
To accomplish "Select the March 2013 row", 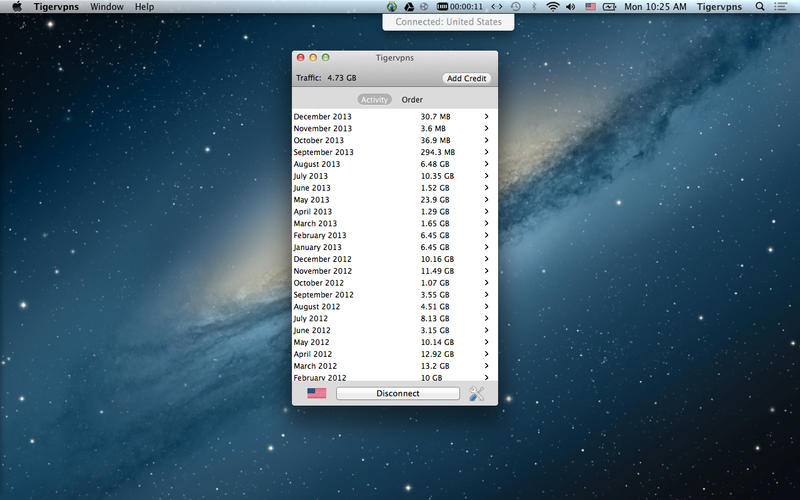I will pos(394,223).
